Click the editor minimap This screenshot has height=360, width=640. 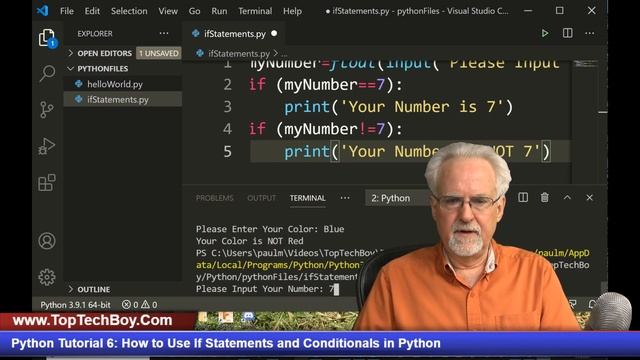(585, 65)
